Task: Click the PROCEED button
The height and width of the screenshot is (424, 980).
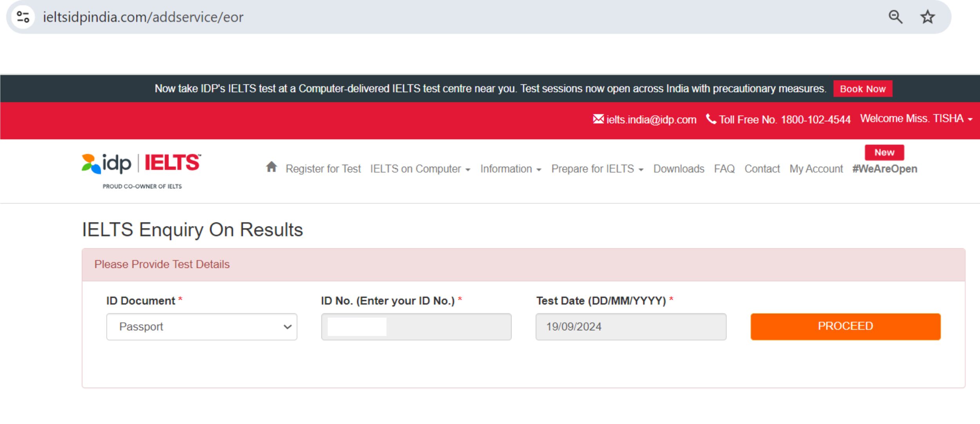Action: click(845, 326)
